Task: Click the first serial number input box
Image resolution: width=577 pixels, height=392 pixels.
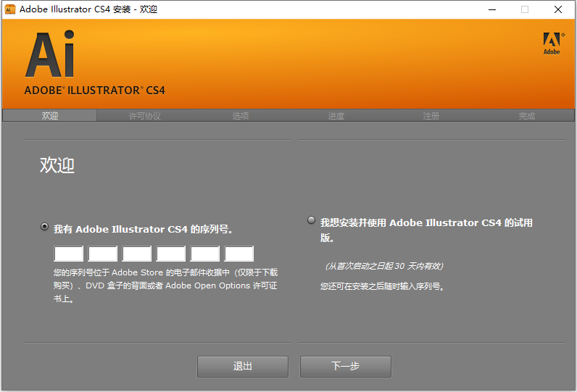Action: tap(69, 254)
